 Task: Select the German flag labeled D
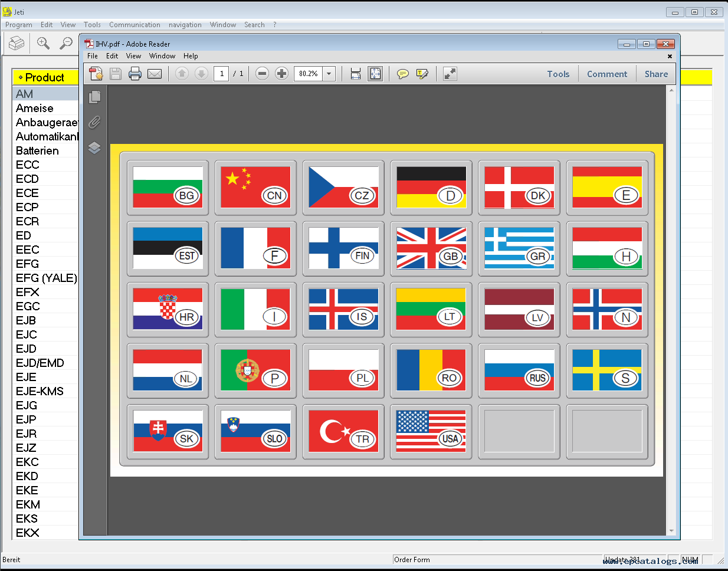click(431, 188)
